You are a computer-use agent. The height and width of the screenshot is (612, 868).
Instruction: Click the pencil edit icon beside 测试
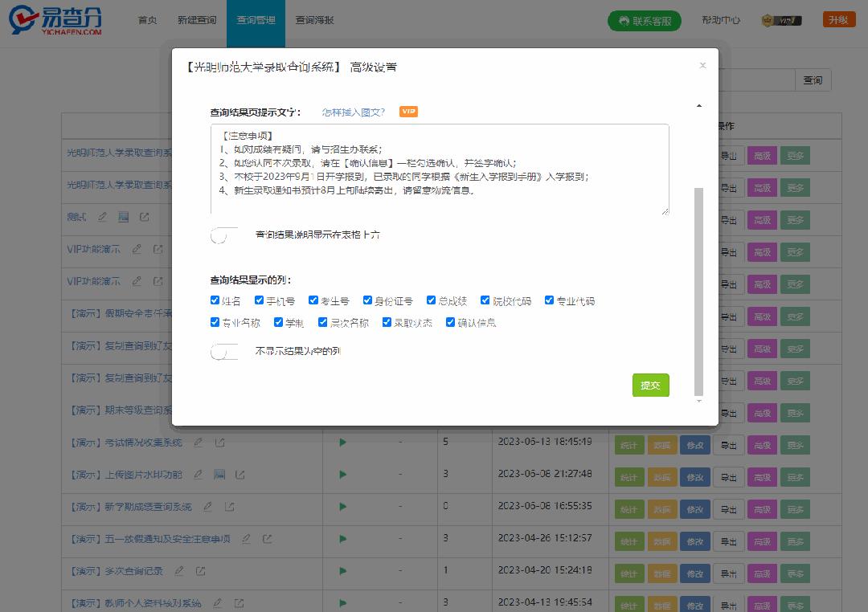pyautogui.click(x=102, y=217)
